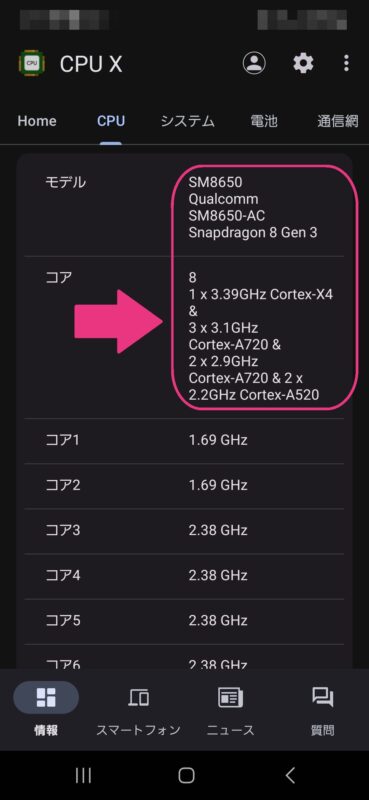Open the three-dot overflow menu
Image resolution: width=369 pixels, height=800 pixels.
[346, 63]
